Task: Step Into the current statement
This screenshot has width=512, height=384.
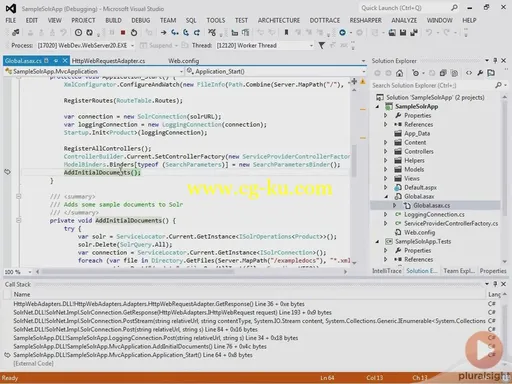Action: pos(175,32)
